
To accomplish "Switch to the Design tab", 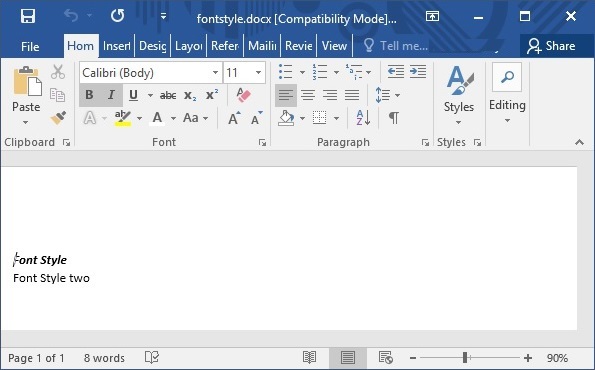I will [153, 46].
